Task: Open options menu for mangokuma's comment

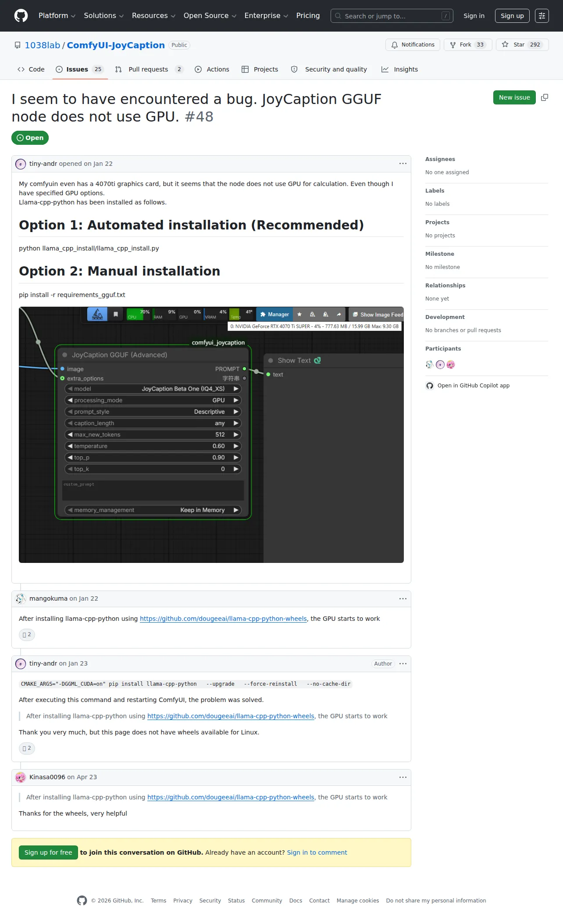Action: tap(403, 598)
